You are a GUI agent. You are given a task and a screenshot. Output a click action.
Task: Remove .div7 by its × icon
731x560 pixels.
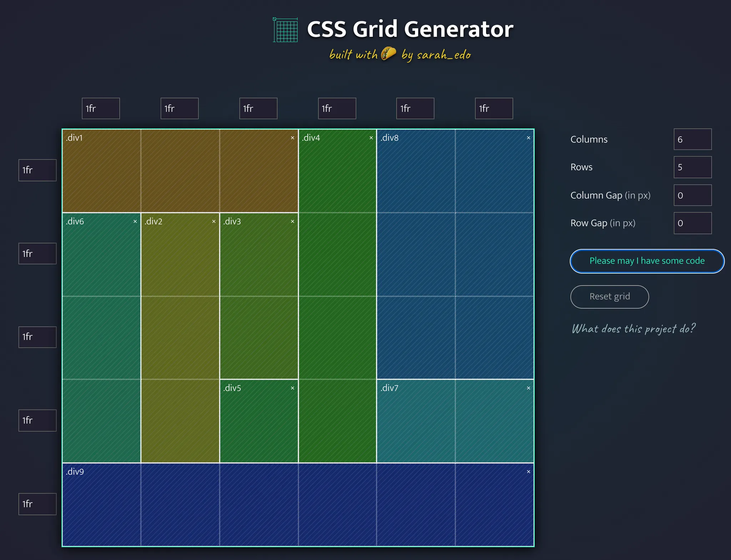click(x=528, y=388)
